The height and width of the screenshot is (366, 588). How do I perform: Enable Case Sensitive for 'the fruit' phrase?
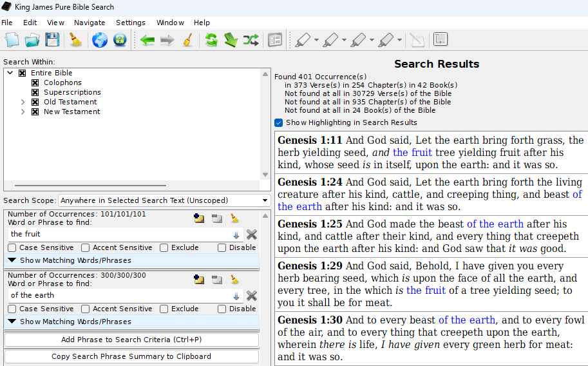pyautogui.click(x=12, y=247)
